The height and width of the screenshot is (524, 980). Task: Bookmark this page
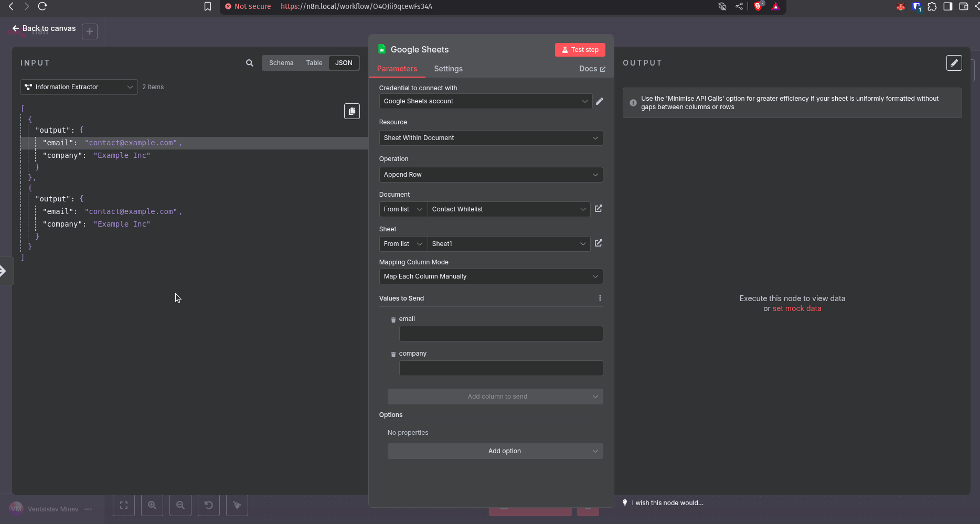(x=208, y=6)
